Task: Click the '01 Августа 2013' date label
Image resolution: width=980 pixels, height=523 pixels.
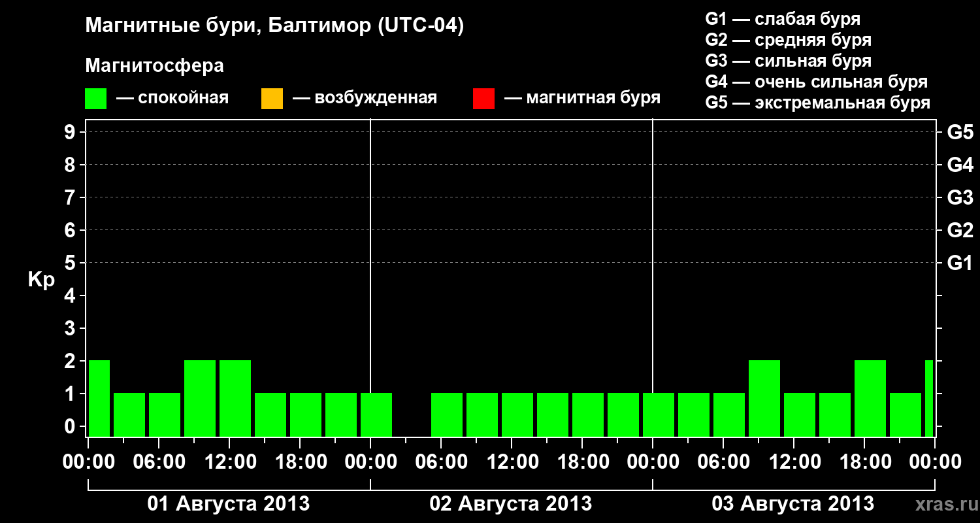Action: coord(229,503)
